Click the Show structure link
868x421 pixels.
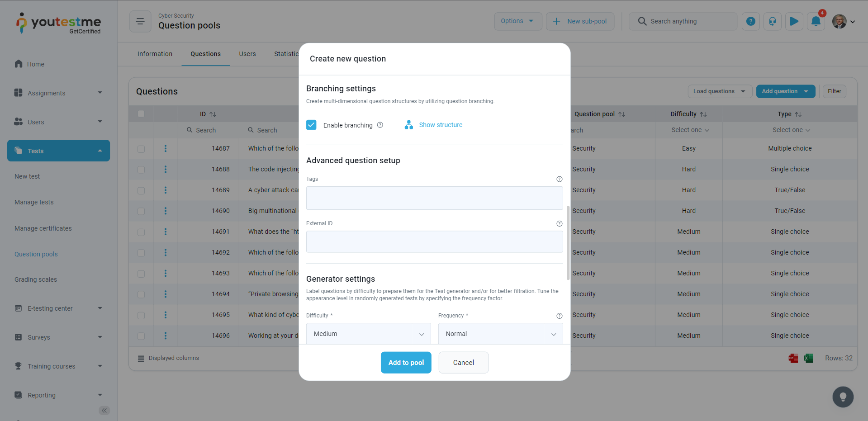click(440, 125)
